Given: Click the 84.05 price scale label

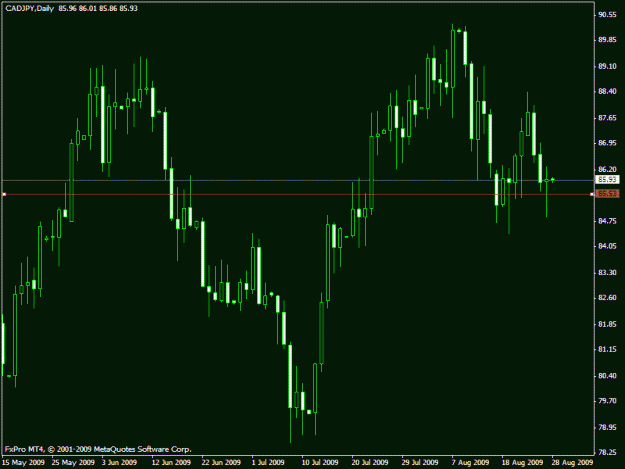Looking at the screenshot, I should pos(607,246).
